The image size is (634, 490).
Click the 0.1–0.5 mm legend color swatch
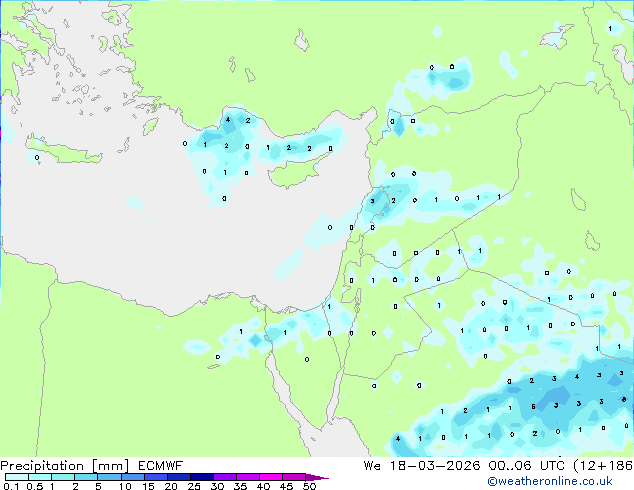pos(17,477)
